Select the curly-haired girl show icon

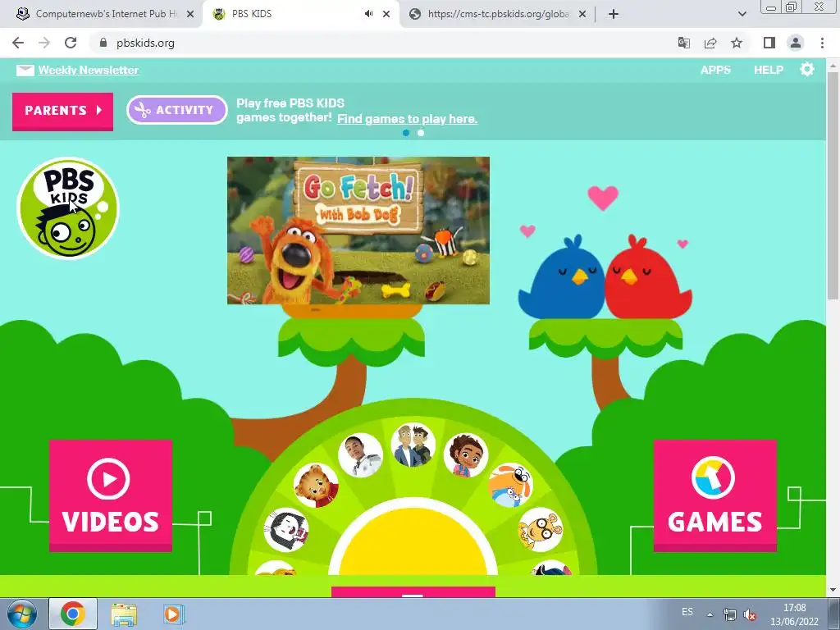[466, 454]
